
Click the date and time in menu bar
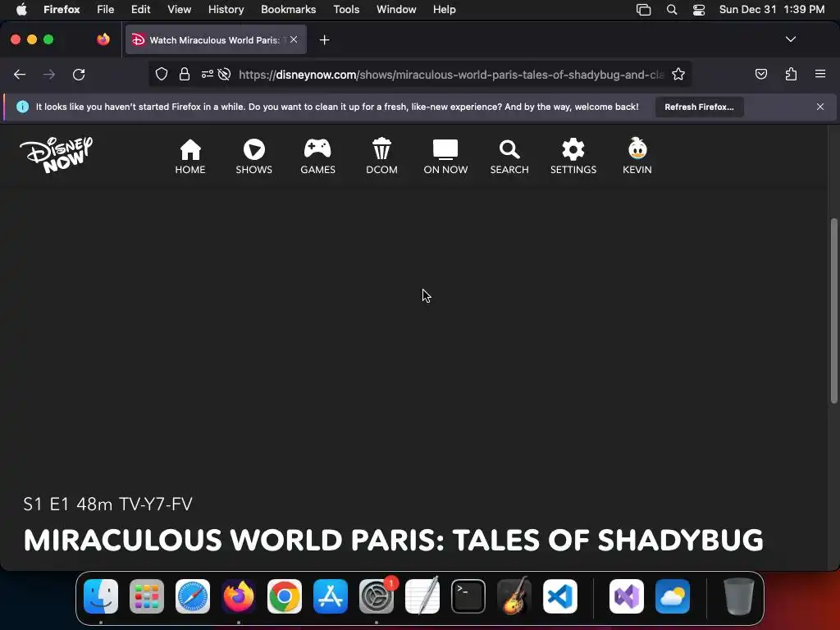pos(771,10)
